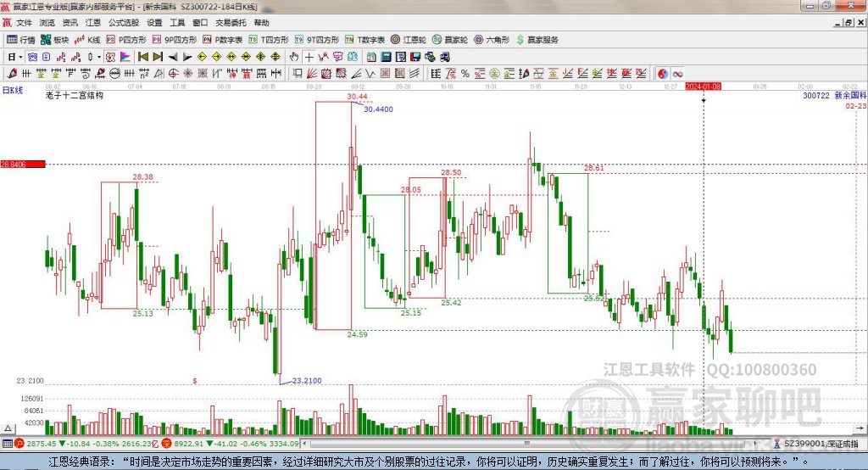Click the red 沪 Shanghai index icon
868x470 pixels.
click(x=19, y=444)
